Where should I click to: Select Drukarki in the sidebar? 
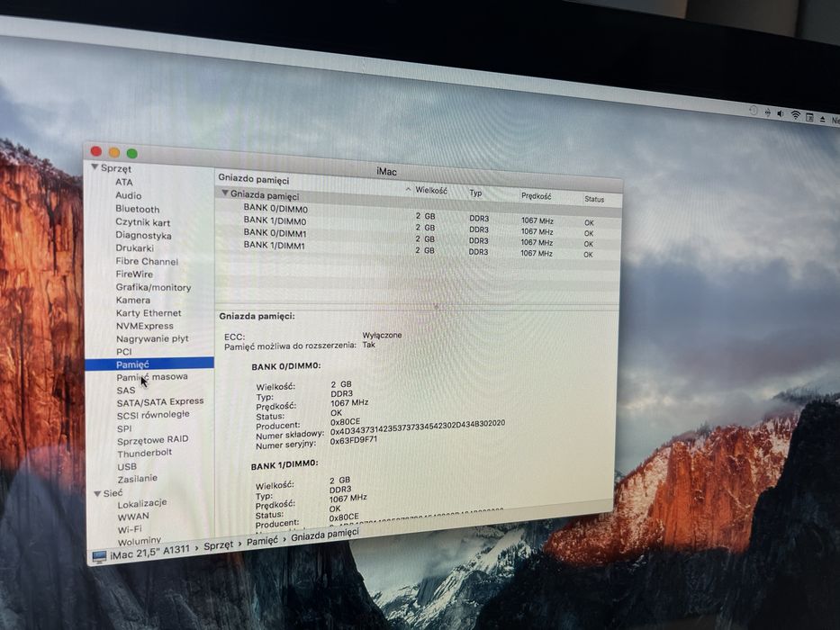[134, 248]
